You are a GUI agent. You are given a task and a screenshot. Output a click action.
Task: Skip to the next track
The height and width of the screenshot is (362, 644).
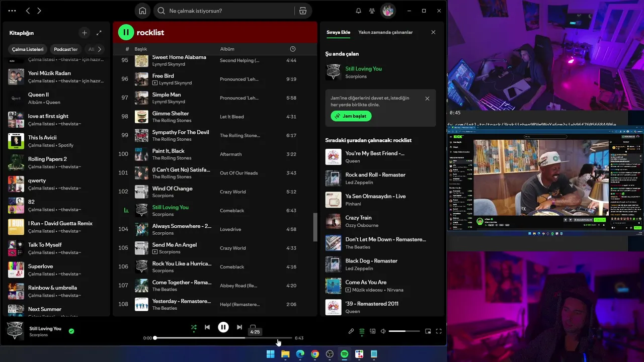pyautogui.click(x=239, y=327)
